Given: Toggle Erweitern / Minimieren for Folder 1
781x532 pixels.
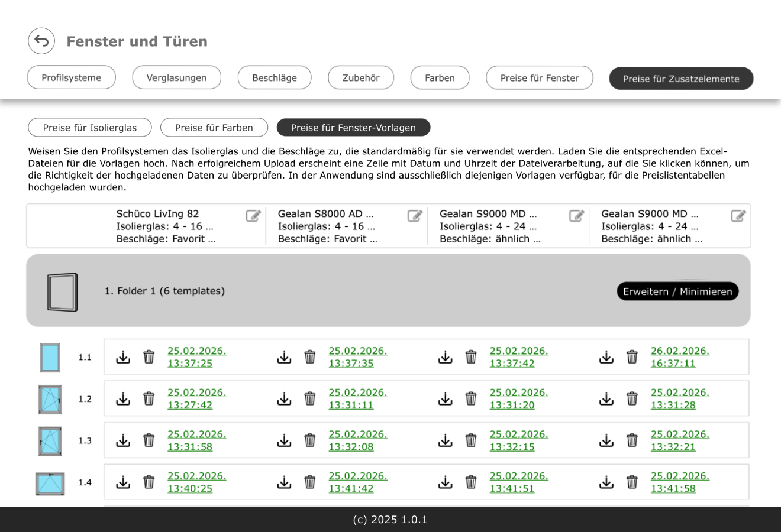Looking at the screenshot, I should 677,291.
